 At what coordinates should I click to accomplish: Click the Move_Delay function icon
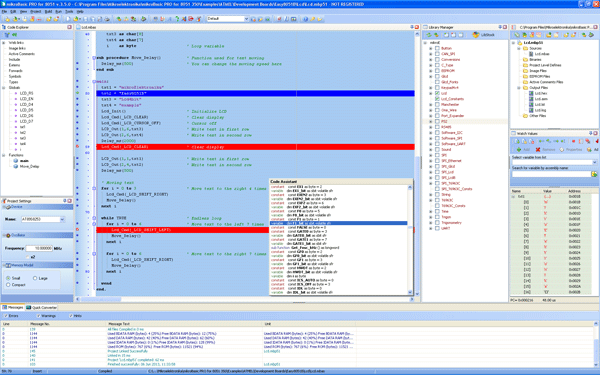pos(16,166)
